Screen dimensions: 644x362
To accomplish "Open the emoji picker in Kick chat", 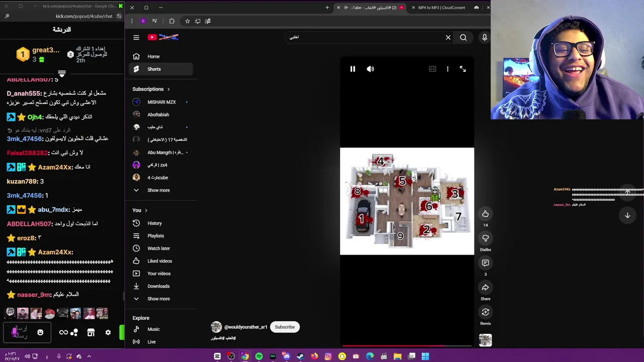I will pyautogui.click(x=40, y=332).
